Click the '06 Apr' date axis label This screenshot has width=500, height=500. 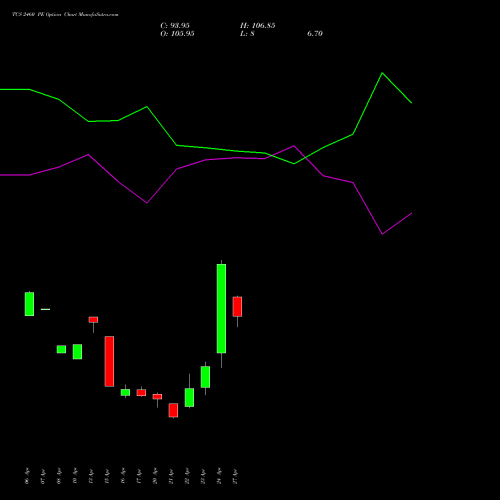coord(27,476)
